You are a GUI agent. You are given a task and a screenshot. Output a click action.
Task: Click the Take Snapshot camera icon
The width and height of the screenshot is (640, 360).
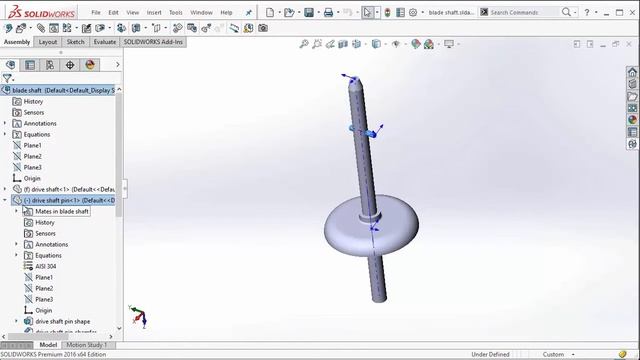tap(263, 28)
